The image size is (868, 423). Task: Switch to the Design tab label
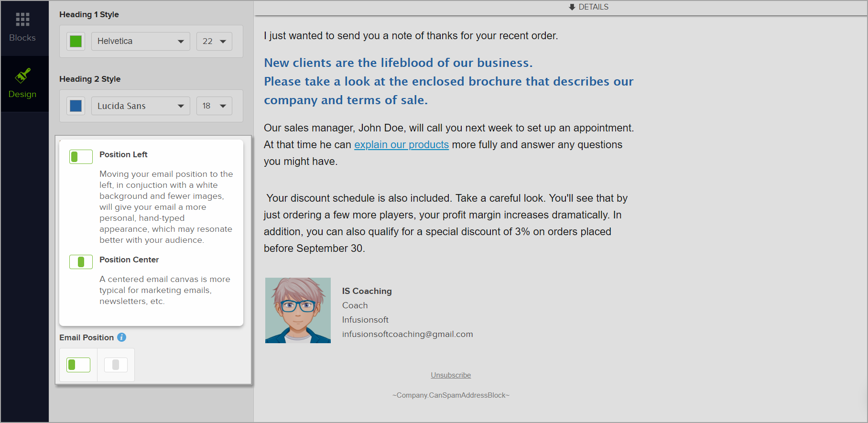pos(22,94)
